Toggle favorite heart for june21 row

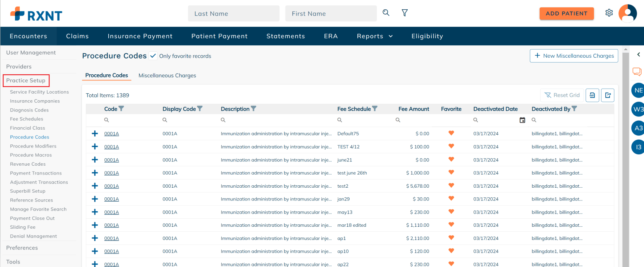[451, 159]
